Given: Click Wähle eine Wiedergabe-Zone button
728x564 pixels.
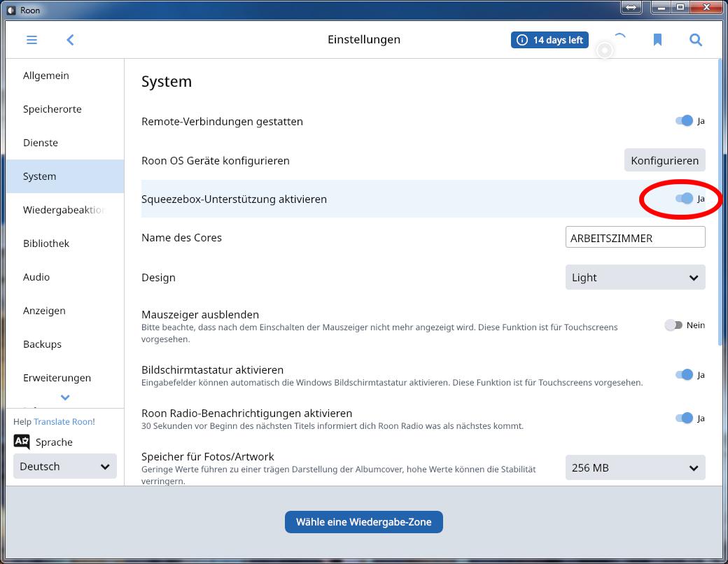Looking at the screenshot, I should coord(363,522).
